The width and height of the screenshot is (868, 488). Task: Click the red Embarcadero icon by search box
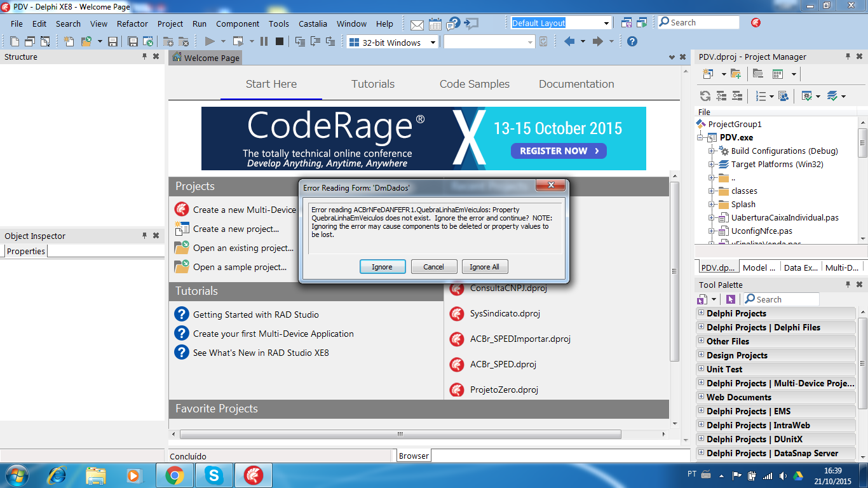[756, 22]
